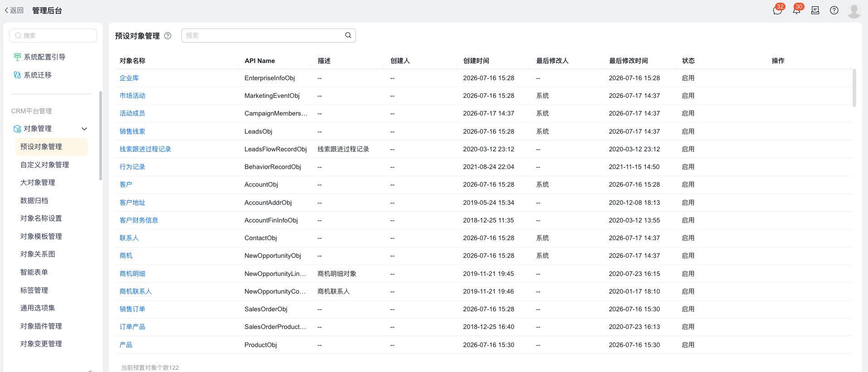The height and width of the screenshot is (372, 868).
Task: Open 智能表单 menu item
Action: coord(34,272)
